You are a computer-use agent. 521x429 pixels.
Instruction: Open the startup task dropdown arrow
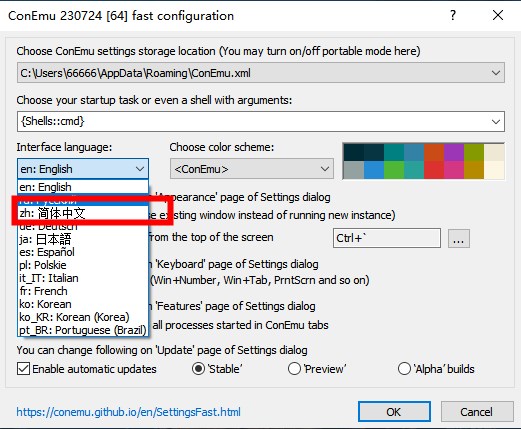496,122
